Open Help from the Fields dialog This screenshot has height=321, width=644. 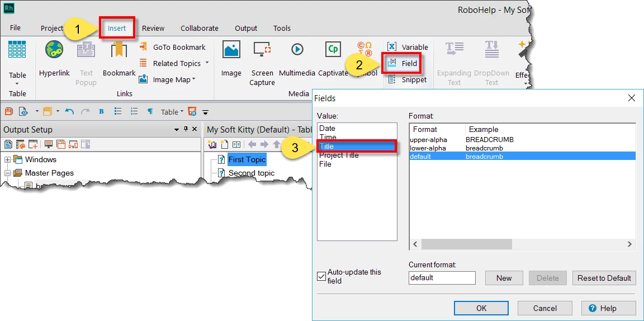click(609, 308)
